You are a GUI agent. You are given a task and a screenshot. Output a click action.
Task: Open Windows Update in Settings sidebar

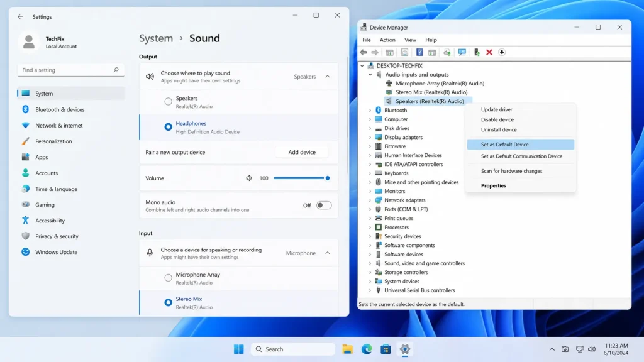(70, 252)
